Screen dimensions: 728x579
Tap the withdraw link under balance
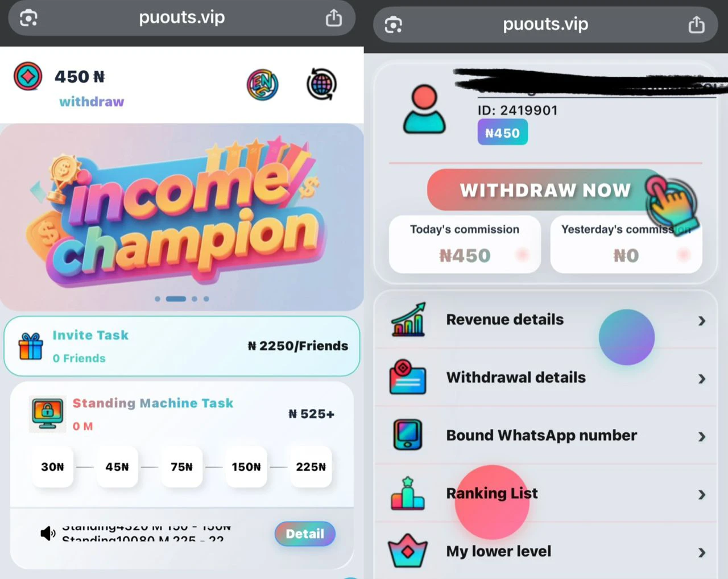(92, 102)
